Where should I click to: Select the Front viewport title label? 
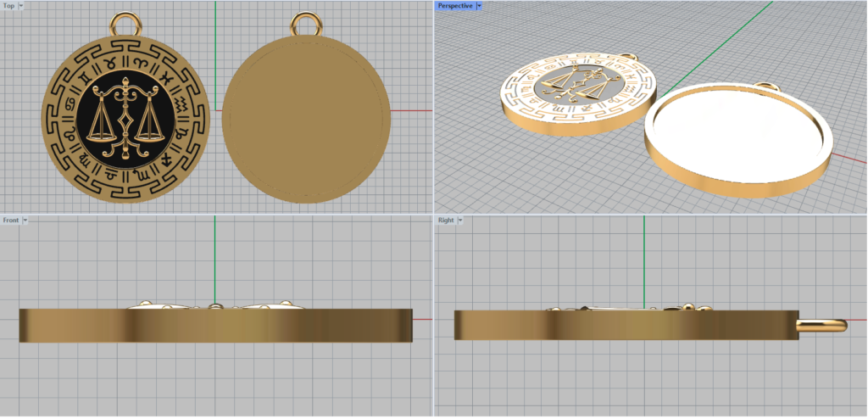11,221
